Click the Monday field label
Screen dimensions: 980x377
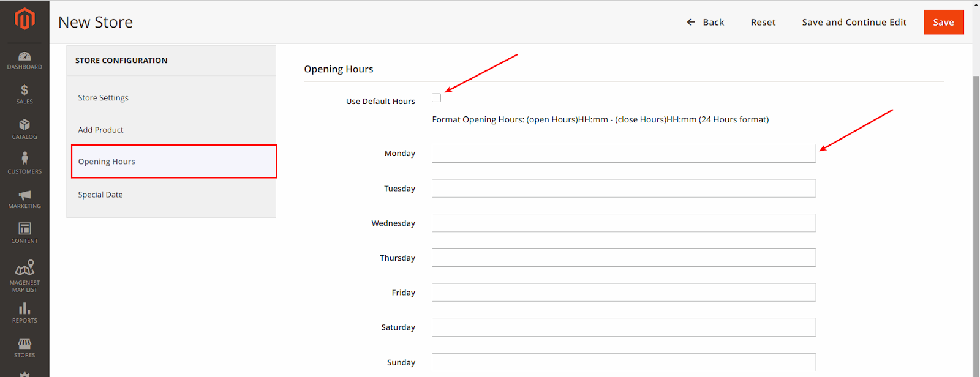400,154
